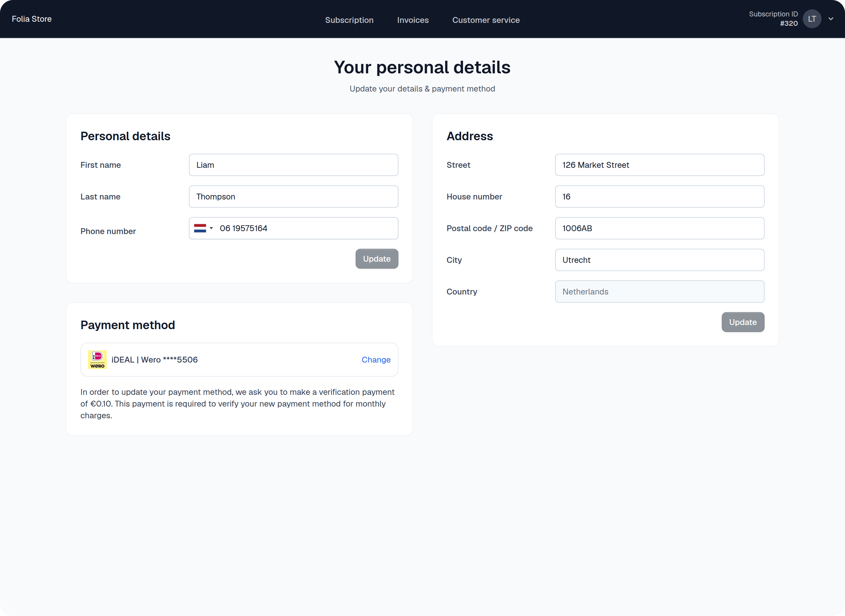845x616 pixels.
Task: Open the phone country code dropdown arrow
Action: click(211, 228)
